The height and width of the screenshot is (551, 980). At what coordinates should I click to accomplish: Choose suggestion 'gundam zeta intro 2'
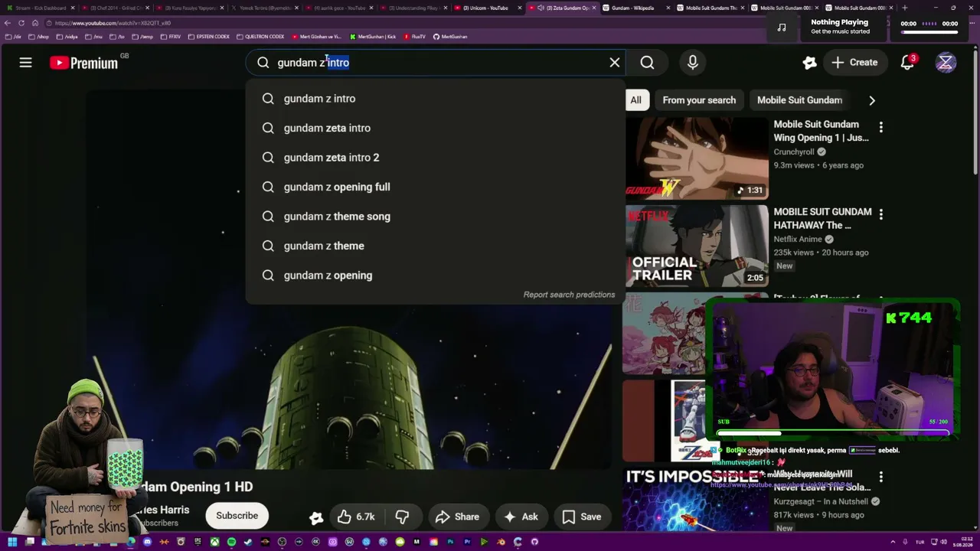(435, 158)
